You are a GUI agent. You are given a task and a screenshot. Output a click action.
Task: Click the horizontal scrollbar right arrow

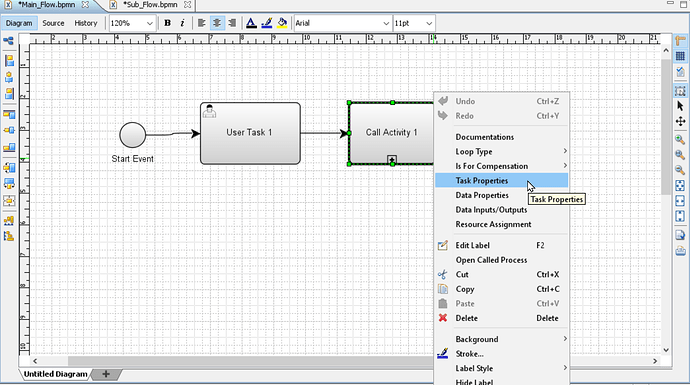click(x=655, y=361)
